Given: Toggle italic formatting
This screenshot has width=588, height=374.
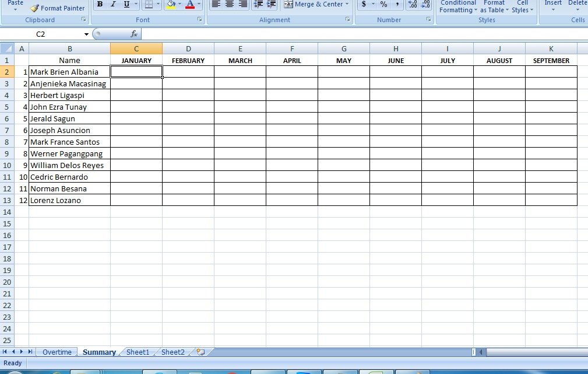Looking at the screenshot, I should coord(113,5).
